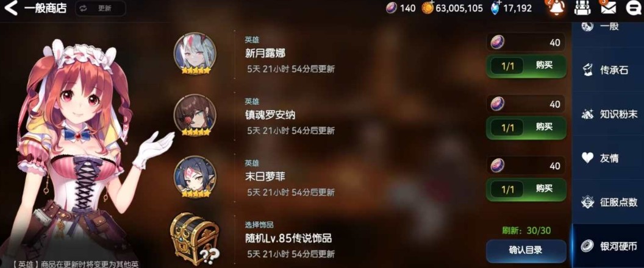
Task: Select the 镇魂罗安纳 hero portrait
Action: pos(195,116)
